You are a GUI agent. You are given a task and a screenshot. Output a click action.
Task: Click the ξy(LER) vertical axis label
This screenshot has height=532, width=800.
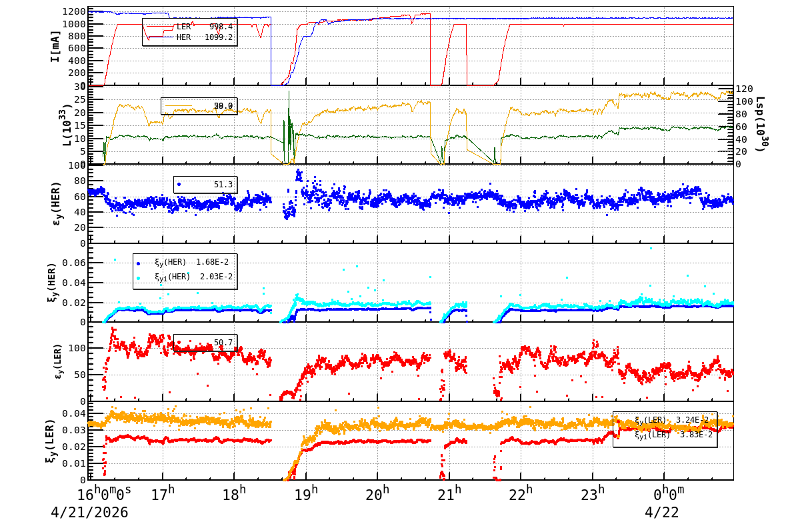(52, 440)
